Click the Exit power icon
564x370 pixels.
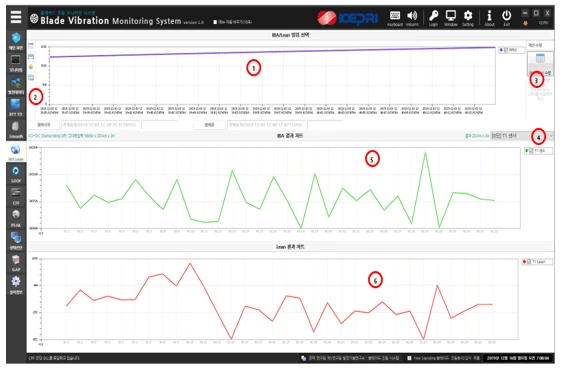click(x=506, y=18)
